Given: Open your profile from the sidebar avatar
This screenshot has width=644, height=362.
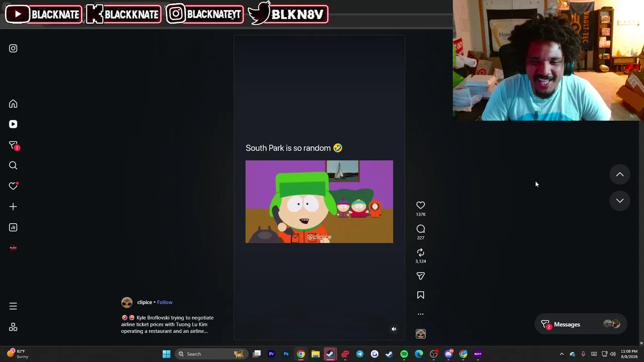Looking at the screenshot, I should [x=13, y=248].
